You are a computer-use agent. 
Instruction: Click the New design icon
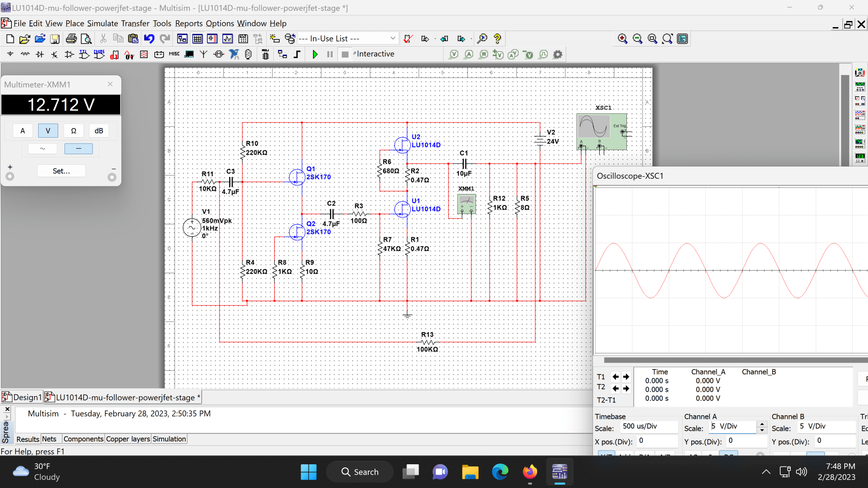pos(10,39)
